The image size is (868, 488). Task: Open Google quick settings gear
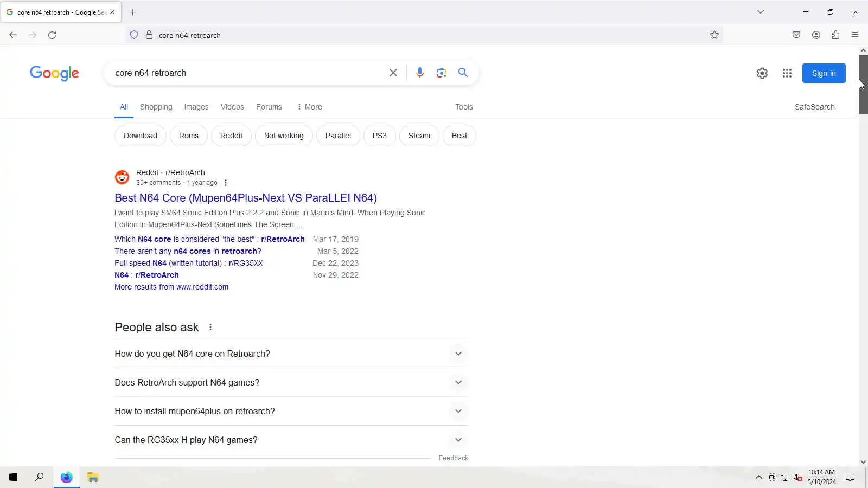click(762, 73)
